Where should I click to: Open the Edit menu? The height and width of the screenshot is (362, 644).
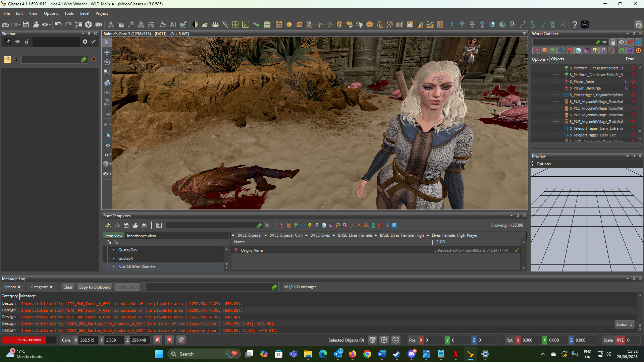point(19,13)
